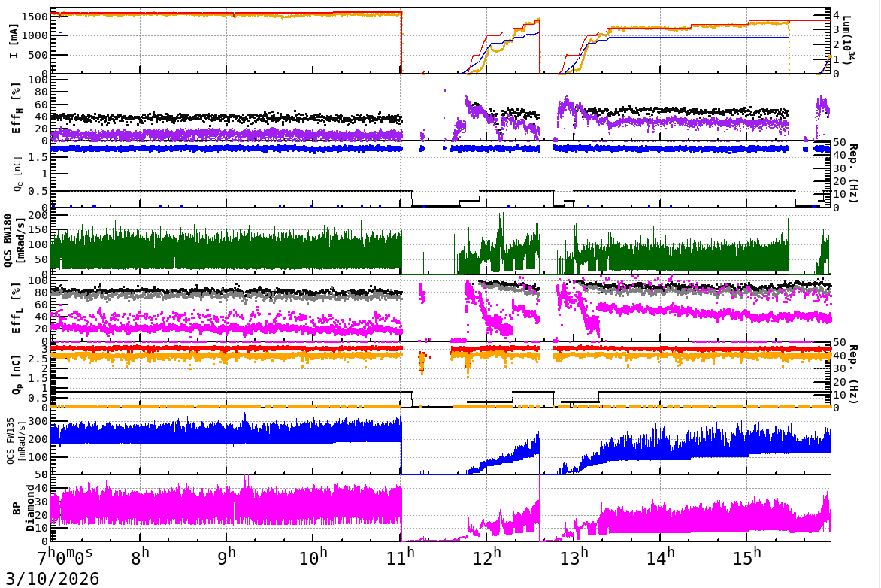Select the '8h' time axis tick label
Viewport: 881px width, 588px height.
tap(140, 557)
